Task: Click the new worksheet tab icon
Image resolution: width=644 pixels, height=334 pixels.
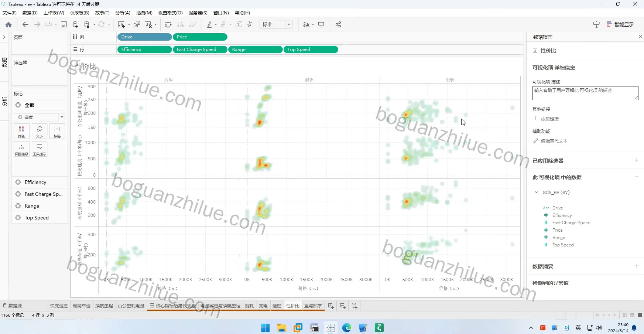Action: click(x=331, y=306)
